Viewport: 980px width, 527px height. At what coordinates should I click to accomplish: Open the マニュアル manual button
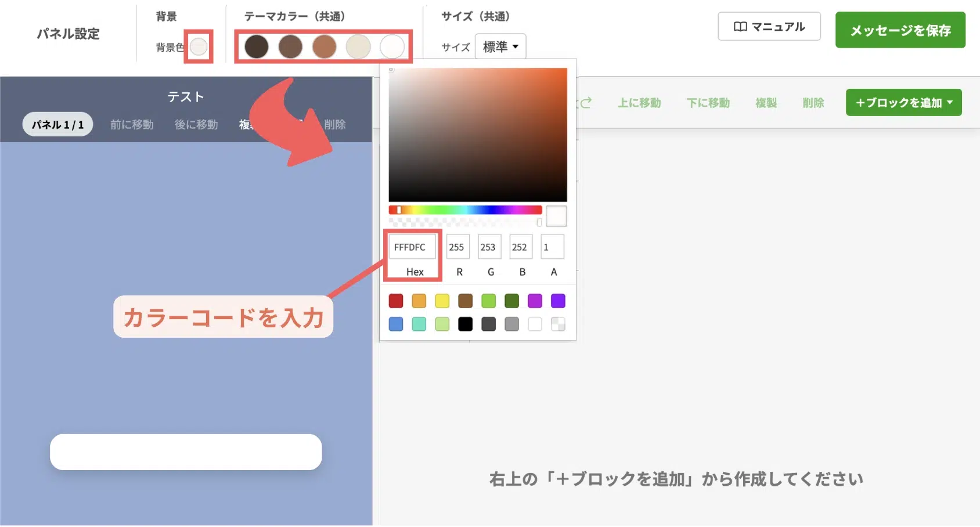769,27
